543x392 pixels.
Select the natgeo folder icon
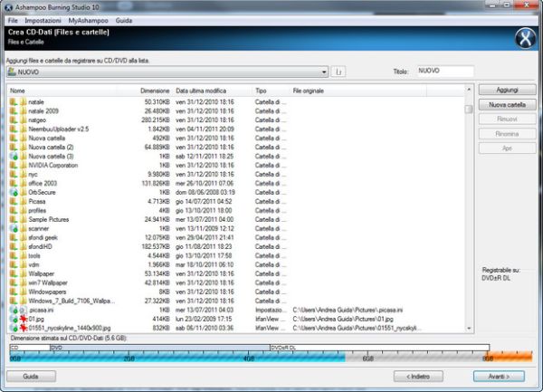24,120
